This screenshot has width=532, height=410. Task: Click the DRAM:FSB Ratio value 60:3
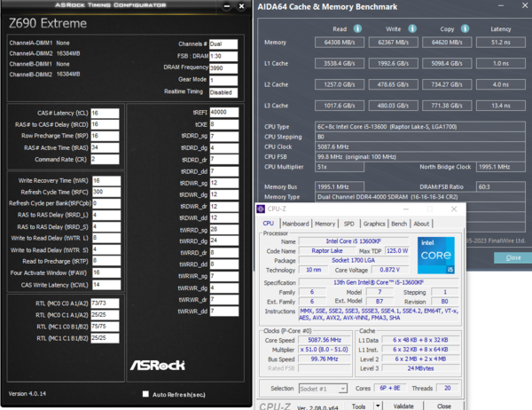(501, 187)
